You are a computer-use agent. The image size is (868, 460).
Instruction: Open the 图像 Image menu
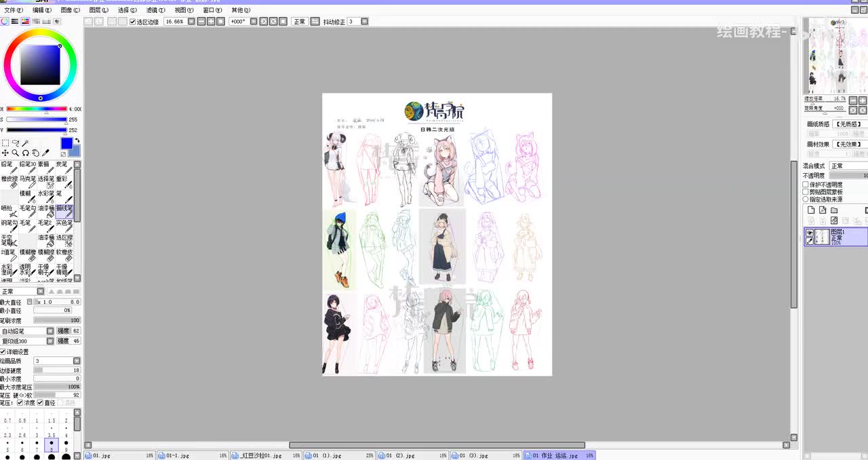pos(70,10)
